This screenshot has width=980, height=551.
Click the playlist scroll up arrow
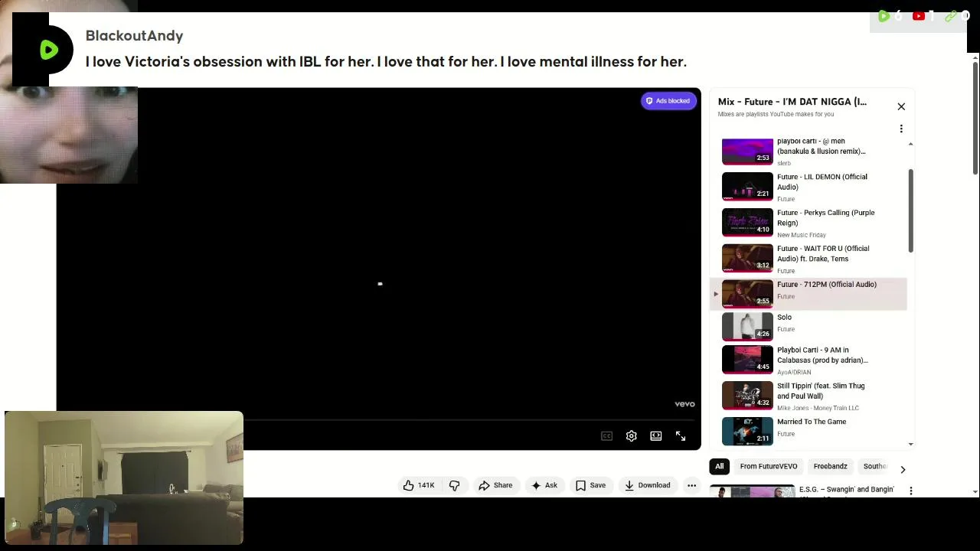click(910, 144)
